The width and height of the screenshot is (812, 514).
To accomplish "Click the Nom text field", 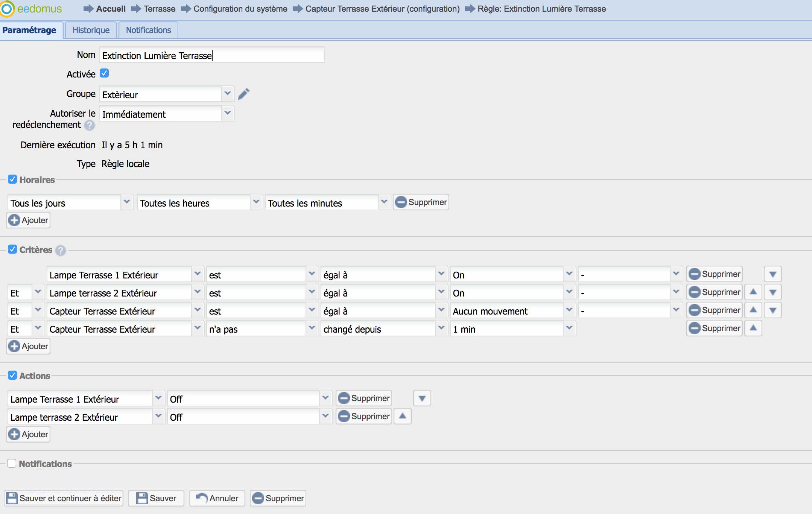I will point(212,55).
